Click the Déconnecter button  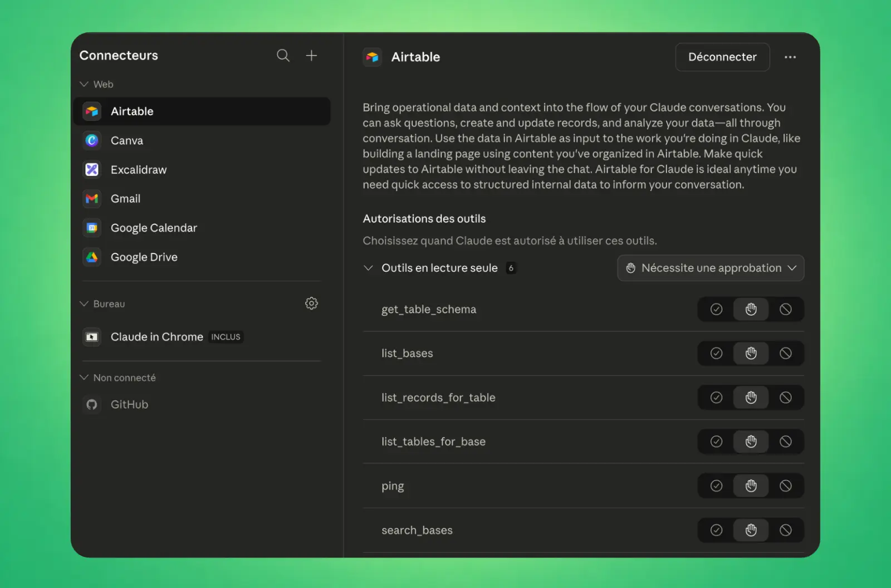tap(722, 57)
